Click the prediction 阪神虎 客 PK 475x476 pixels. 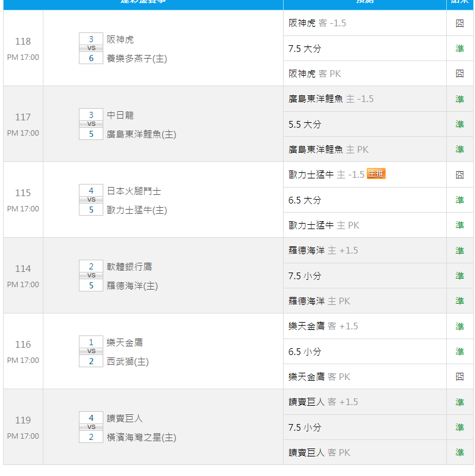(315, 73)
